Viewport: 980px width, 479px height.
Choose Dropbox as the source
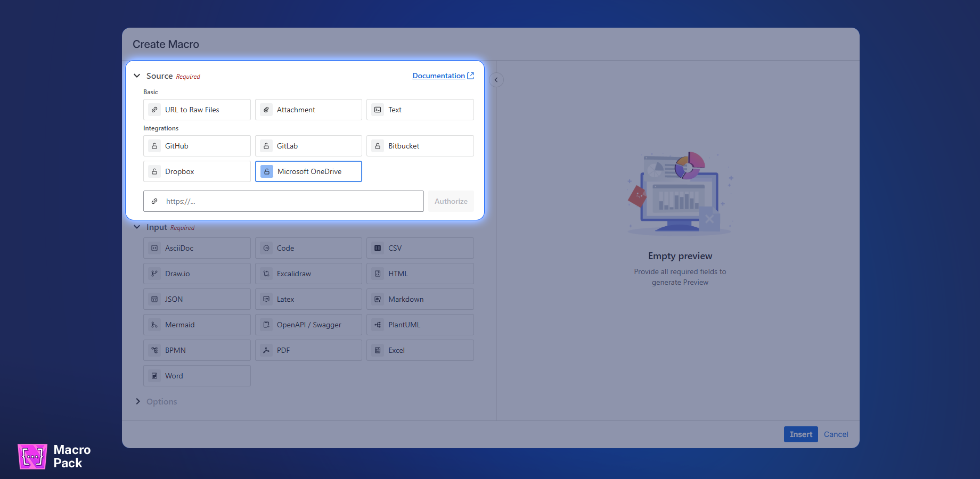(197, 171)
